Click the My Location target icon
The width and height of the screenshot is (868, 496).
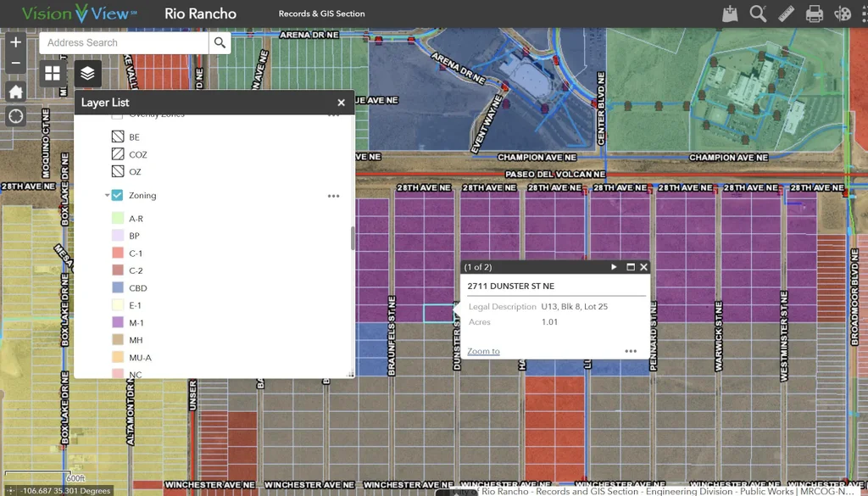(15, 116)
